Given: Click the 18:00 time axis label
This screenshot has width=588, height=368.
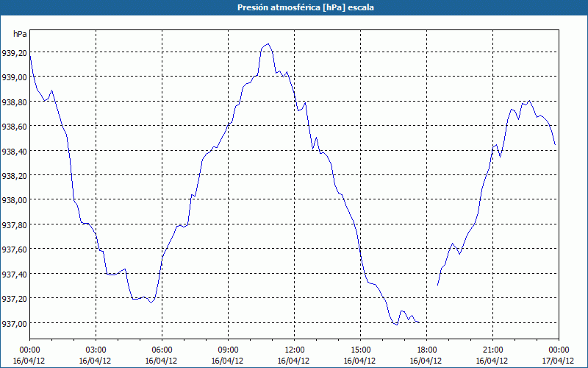Looking at the screenshot, I should pos(426,350).
